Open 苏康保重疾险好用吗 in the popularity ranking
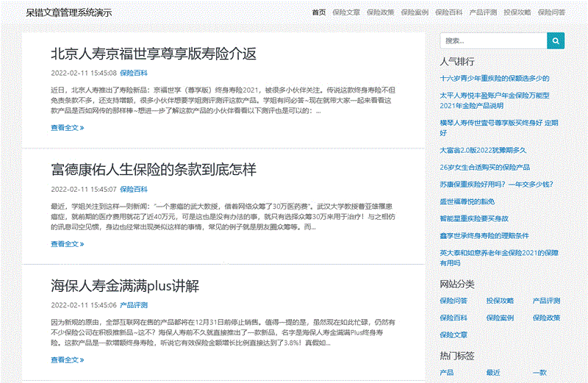Screen dimensions: 588x383 tap(496, 184)
